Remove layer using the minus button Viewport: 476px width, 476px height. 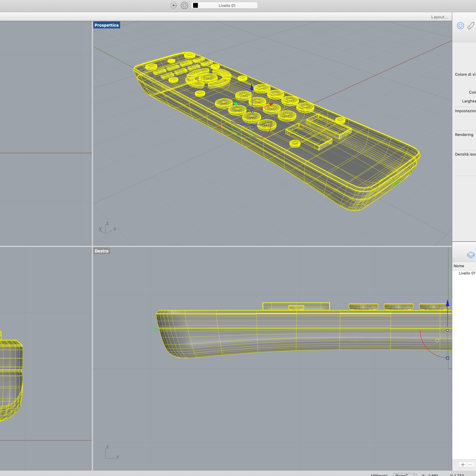click(x=470, y=465)
